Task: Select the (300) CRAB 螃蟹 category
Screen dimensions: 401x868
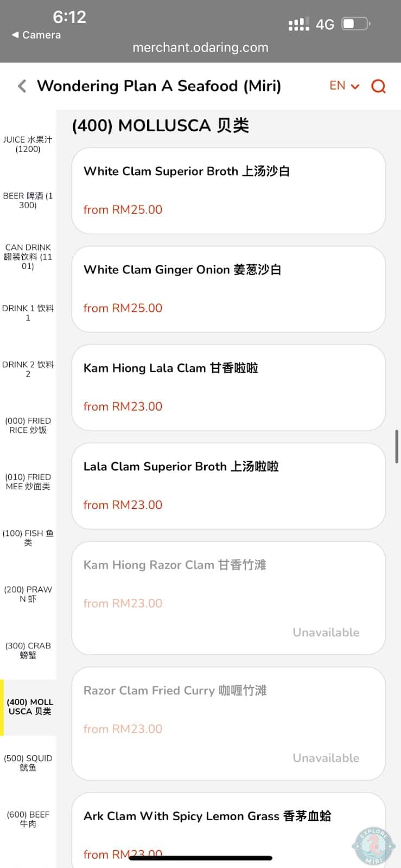Action: [28, 650]
